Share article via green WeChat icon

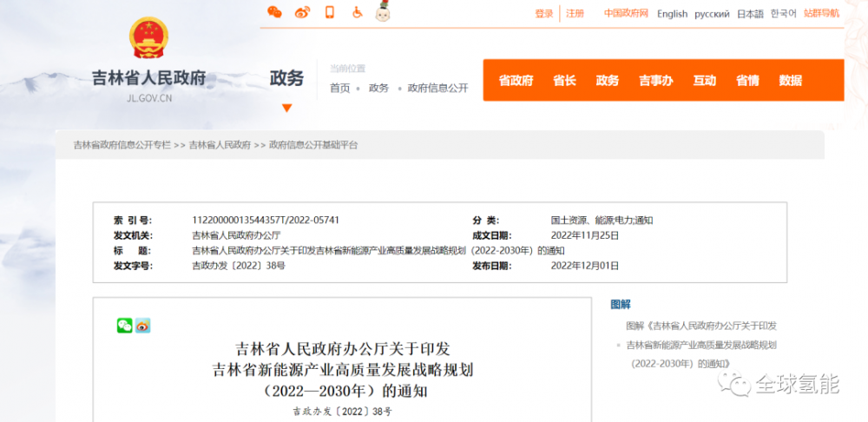pos(124,326)
